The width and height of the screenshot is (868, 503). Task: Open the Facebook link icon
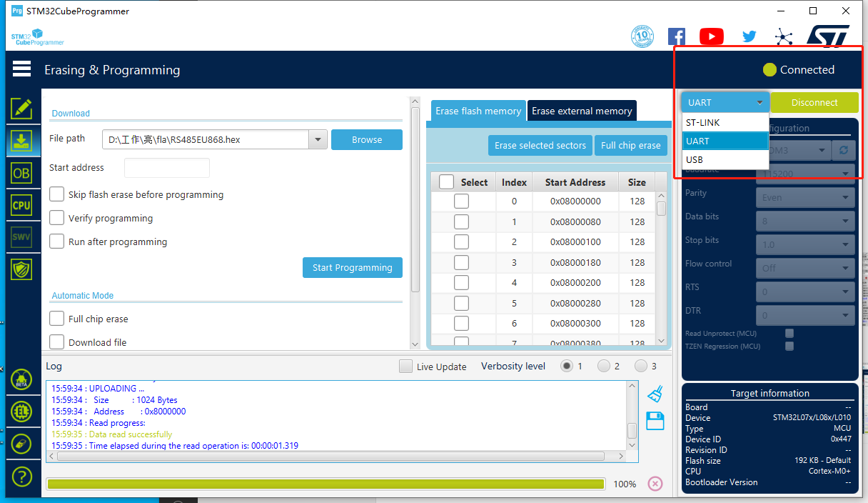click(x=676, y=36)
